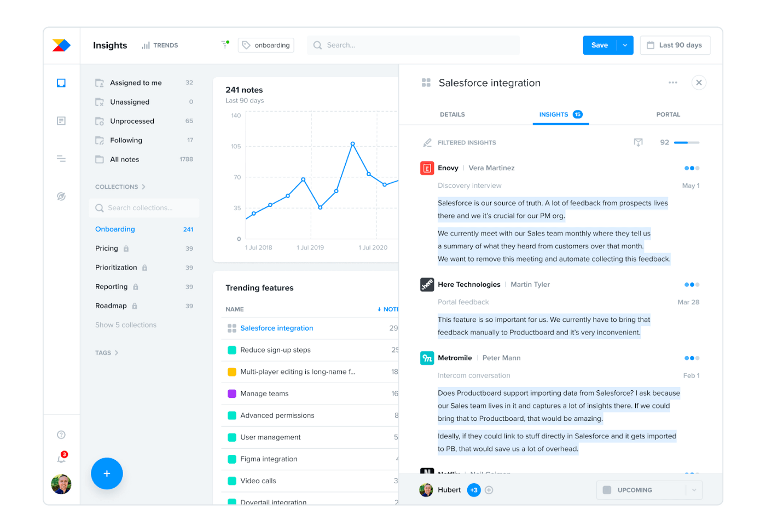
Task: Click the blue plus button to add a note
Action: (x=107, y=473)
